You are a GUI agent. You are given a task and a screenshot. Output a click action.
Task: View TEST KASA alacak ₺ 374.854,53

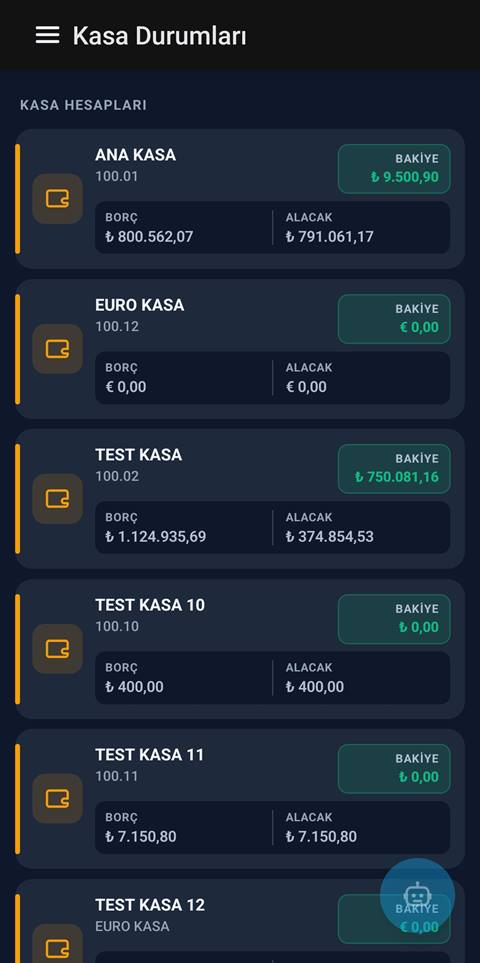330,536
